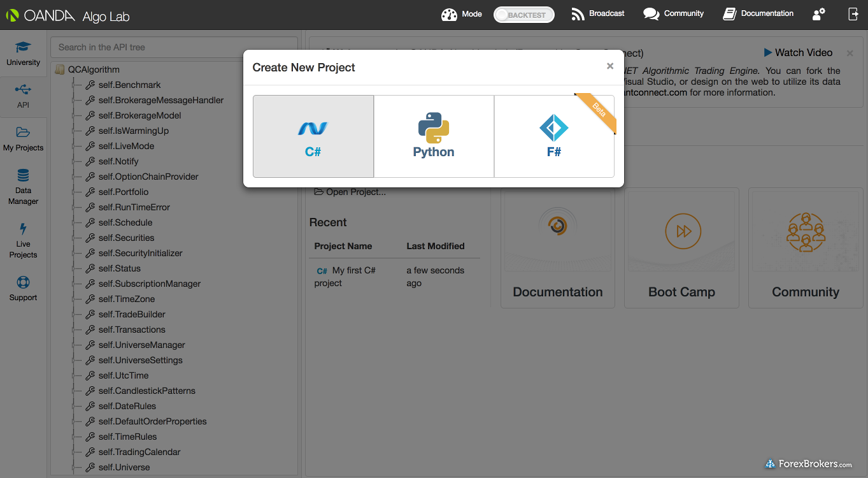Click the Project Name column header

click(343, 246)
